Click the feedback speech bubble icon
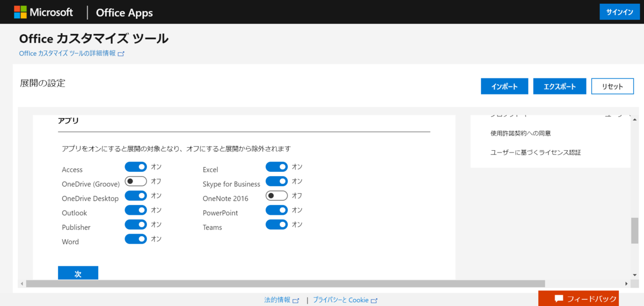The height and width of the screenshot is (306, 644). pos(559,298)
